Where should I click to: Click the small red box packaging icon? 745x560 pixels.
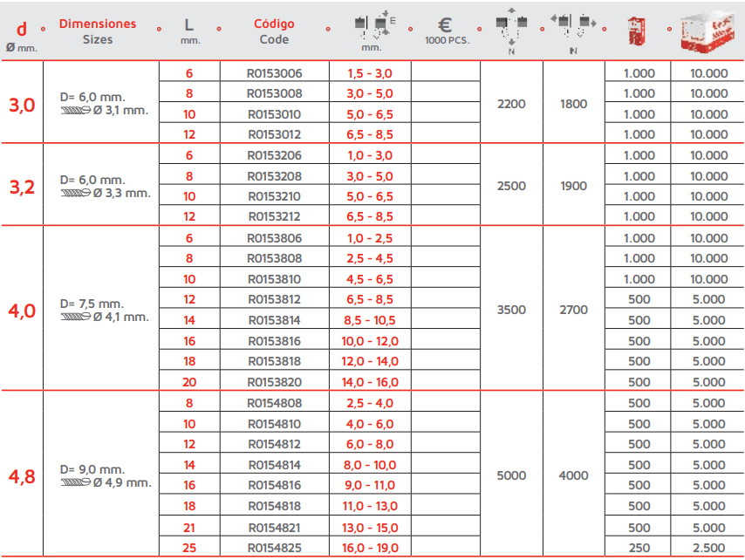pyautogui.click(x=636, y=31)
